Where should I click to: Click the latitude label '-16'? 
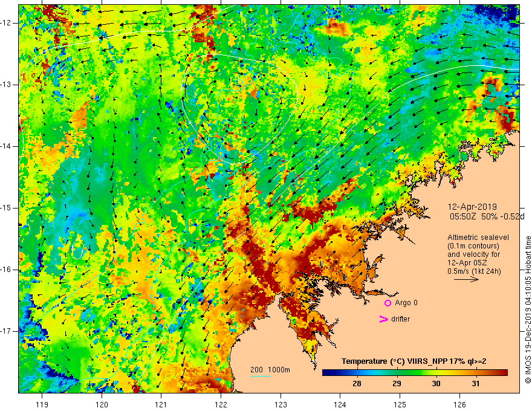(7, 270)
